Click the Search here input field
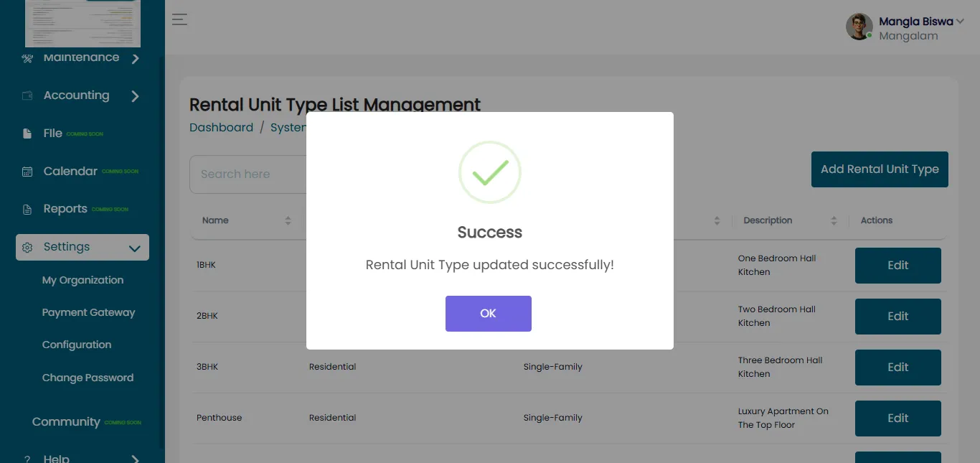Image resolution: width=980 pixels, height=463 pixels. (248, 174)
